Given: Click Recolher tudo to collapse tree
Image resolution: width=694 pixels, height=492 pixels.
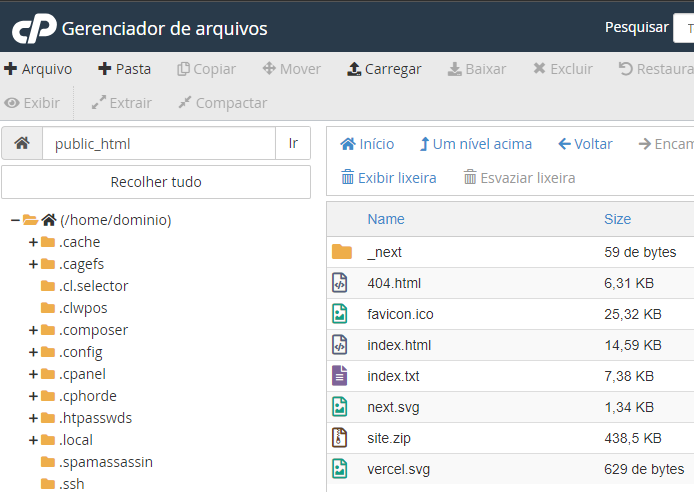Looking at the screenshot, I should (x=156, y=182).
